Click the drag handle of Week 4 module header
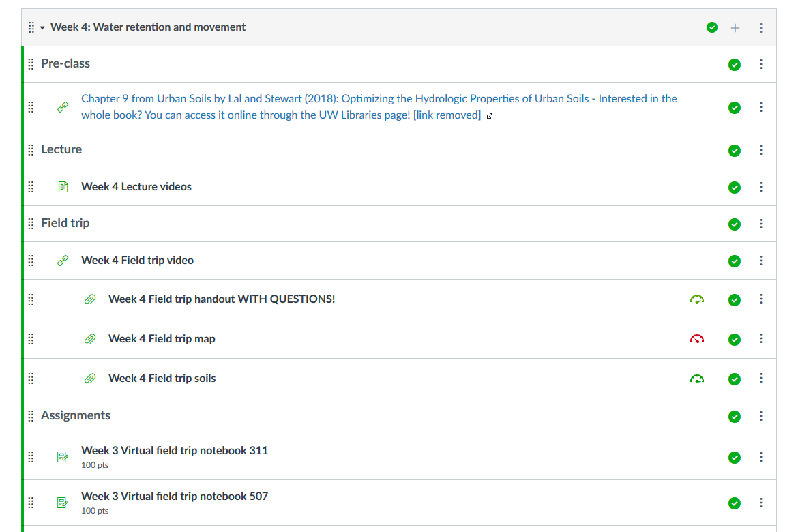 tap(31, 27)
